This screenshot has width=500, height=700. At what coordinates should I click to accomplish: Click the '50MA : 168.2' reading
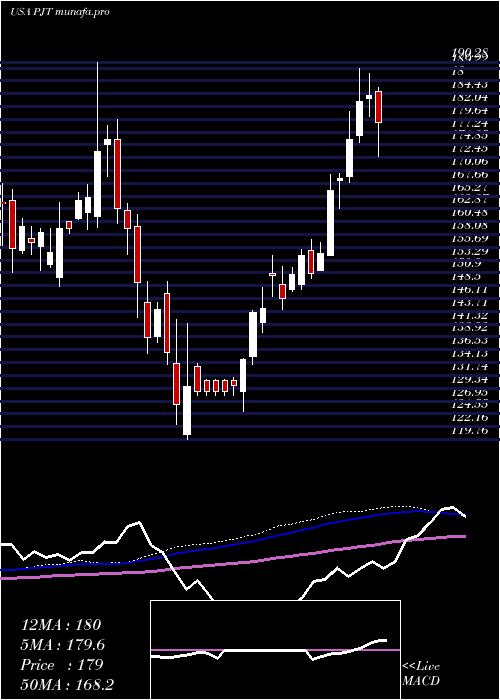click(66, 685)
